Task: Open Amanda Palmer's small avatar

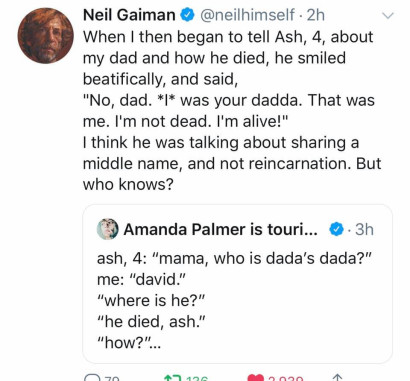Action: pyautogui.click(x=107, y=229)
